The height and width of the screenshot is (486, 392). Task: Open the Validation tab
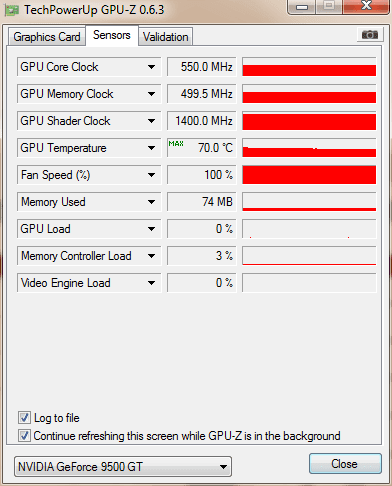(166, 37)
